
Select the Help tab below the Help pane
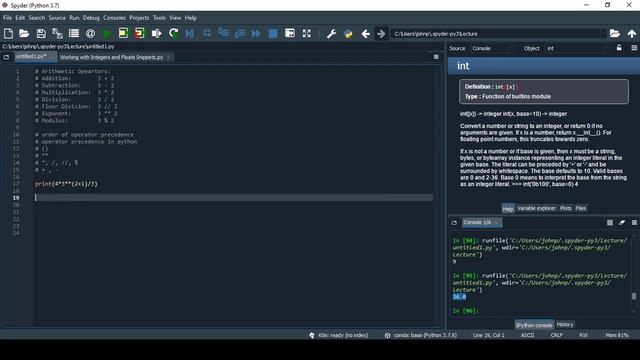click(x=508, y=209)
